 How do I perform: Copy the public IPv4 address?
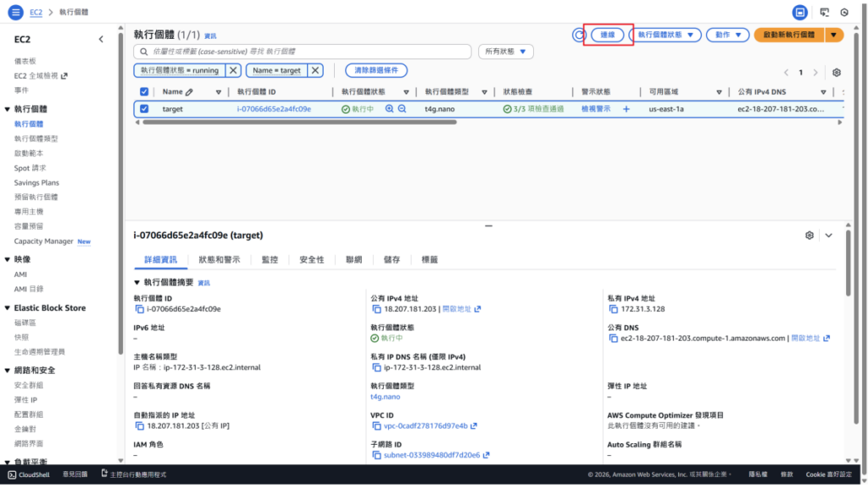(376, 309)
